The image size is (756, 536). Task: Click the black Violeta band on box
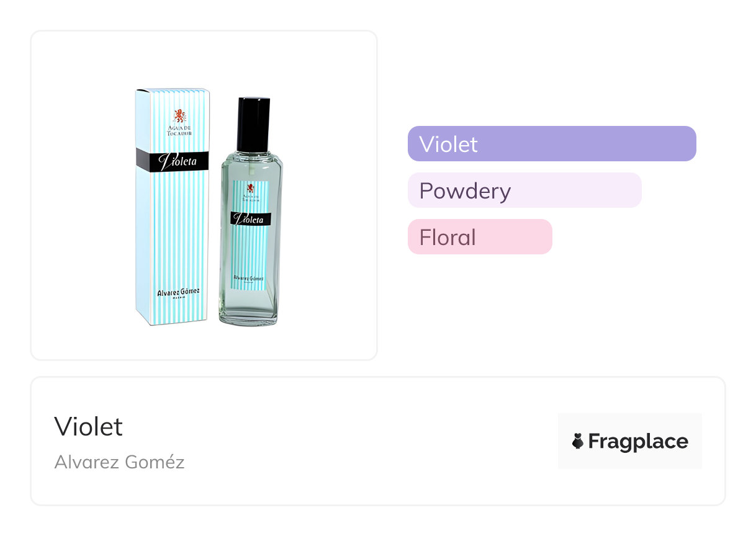point(173,161)
